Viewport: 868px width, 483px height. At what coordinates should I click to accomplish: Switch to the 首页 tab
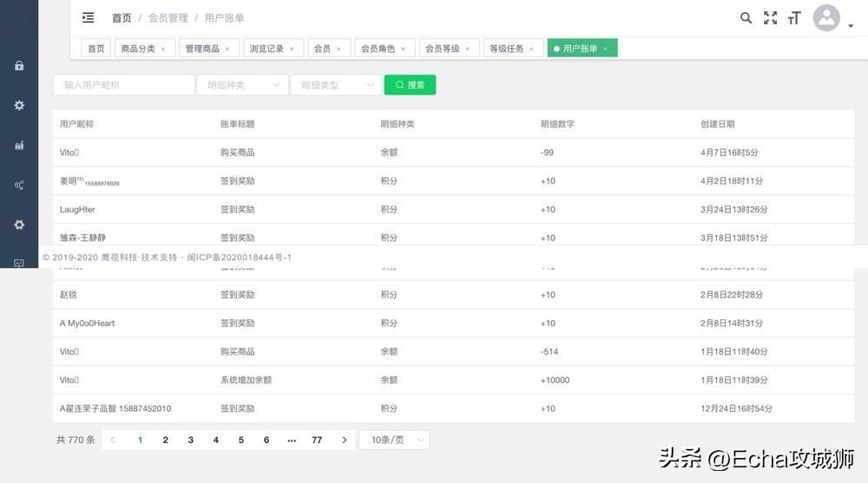96,49
